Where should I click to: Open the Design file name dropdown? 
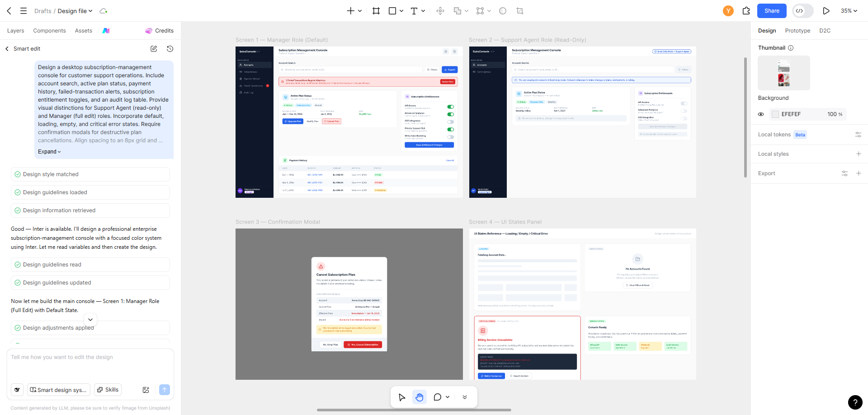(x=75, y=11)
